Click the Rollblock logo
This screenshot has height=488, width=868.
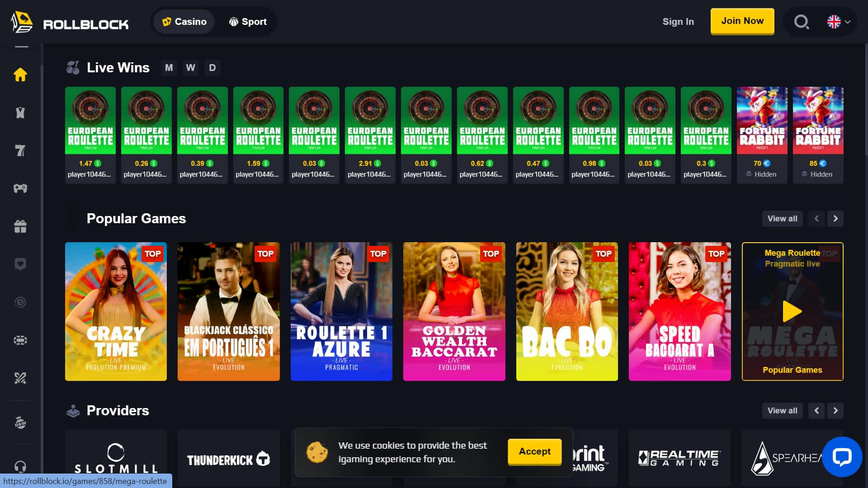click(x=70, y=22)
